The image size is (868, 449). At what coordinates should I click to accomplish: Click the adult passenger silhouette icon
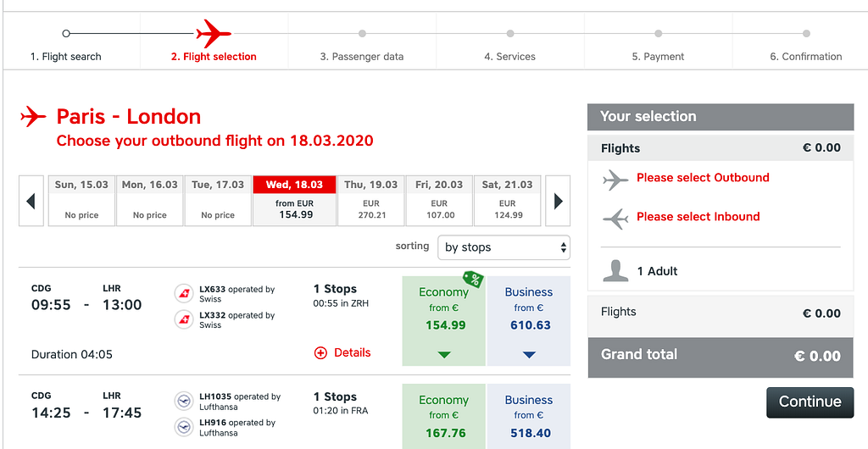(x=615, y=270)
